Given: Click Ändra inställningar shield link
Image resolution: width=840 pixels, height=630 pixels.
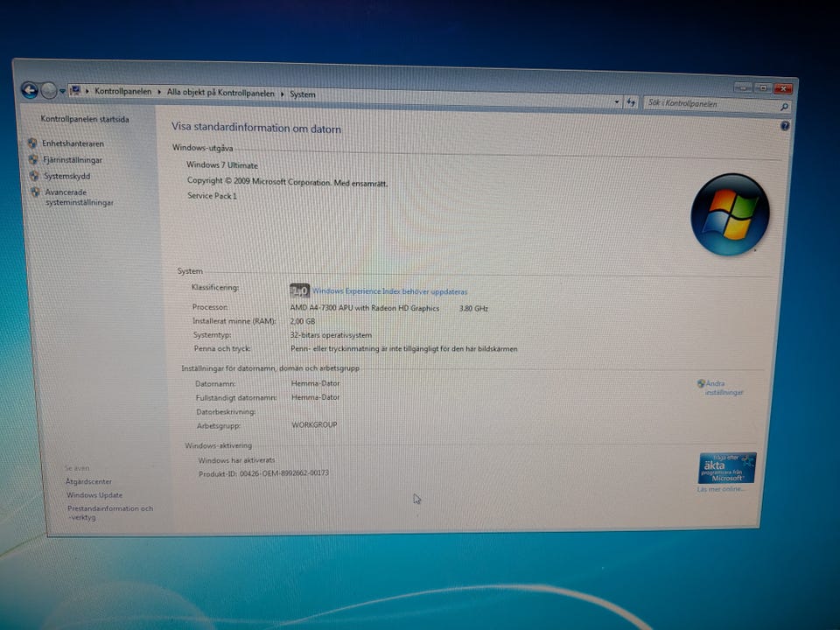Looking at the screenshot, I should pyautogui.click(x=724, y=388).
